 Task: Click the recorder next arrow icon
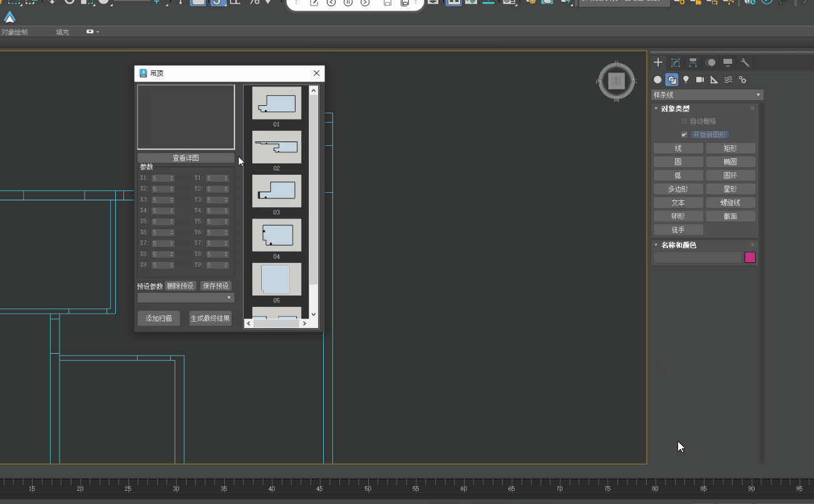[x=365, y=3]
